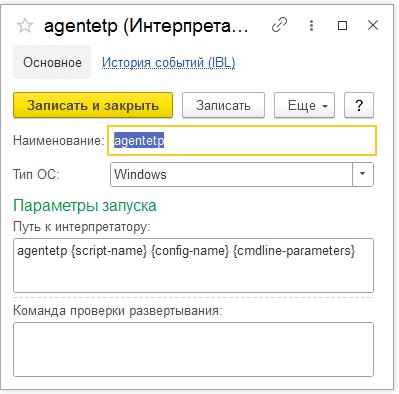The width and height of the screenshot is (399, 394).
Task: Open the Тип ОС dropdown arrow
Action: pos(363,174)
